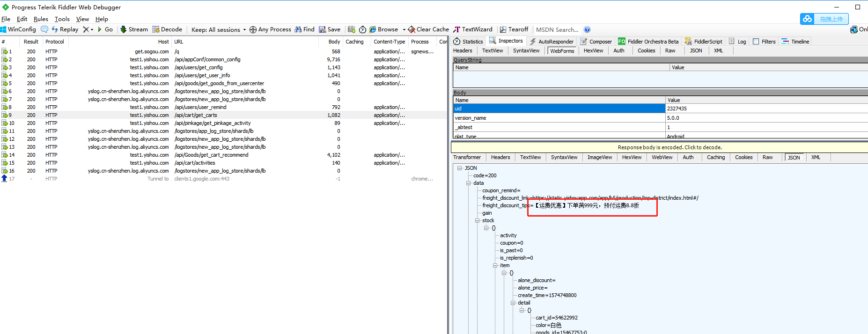Viewport: 868px width, 334px height.
Task: Switch request inspector to Headers
Action: point(463,51)
